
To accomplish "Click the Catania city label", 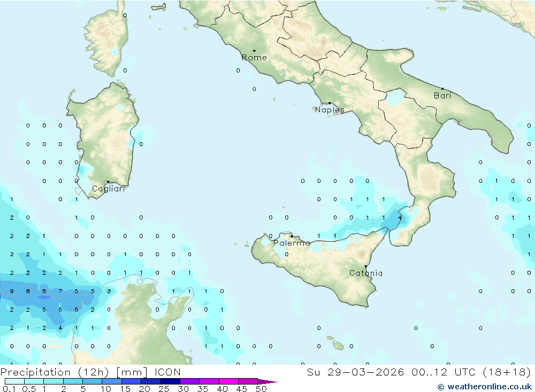I will pyautogui.click(x=366, y=273).
